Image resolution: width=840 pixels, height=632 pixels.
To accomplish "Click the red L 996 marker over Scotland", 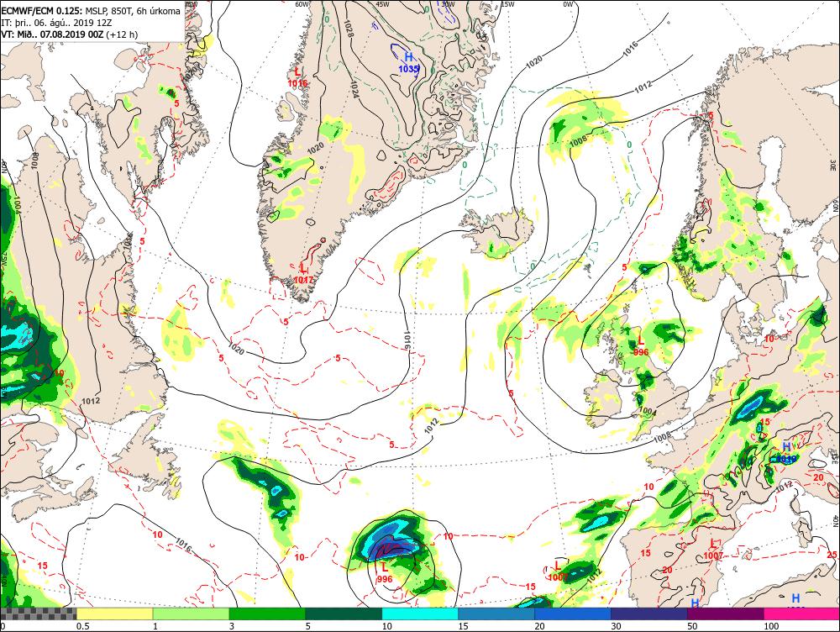I will 641,346.
